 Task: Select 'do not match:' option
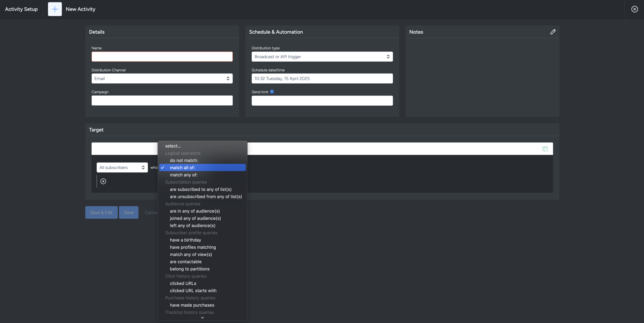coord(184,160)
